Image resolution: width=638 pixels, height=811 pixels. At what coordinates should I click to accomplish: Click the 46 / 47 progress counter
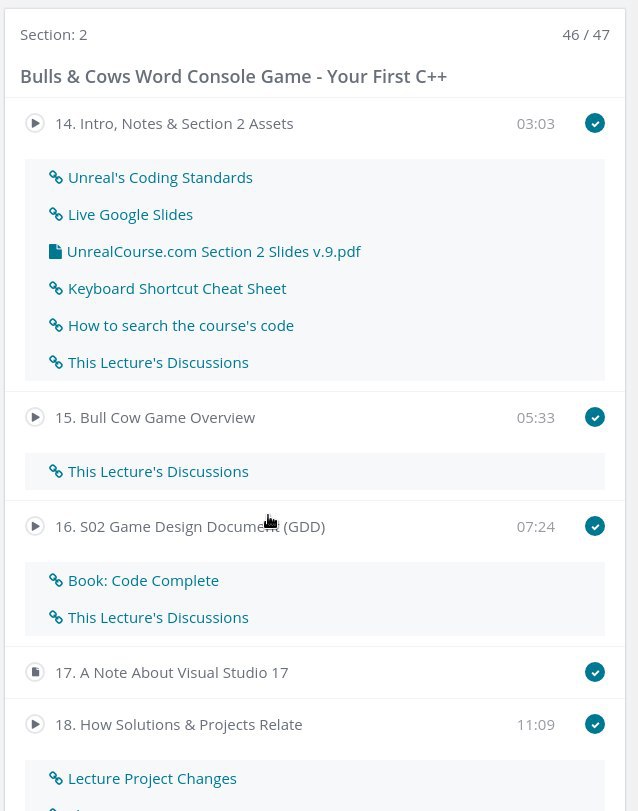(586, 35)
